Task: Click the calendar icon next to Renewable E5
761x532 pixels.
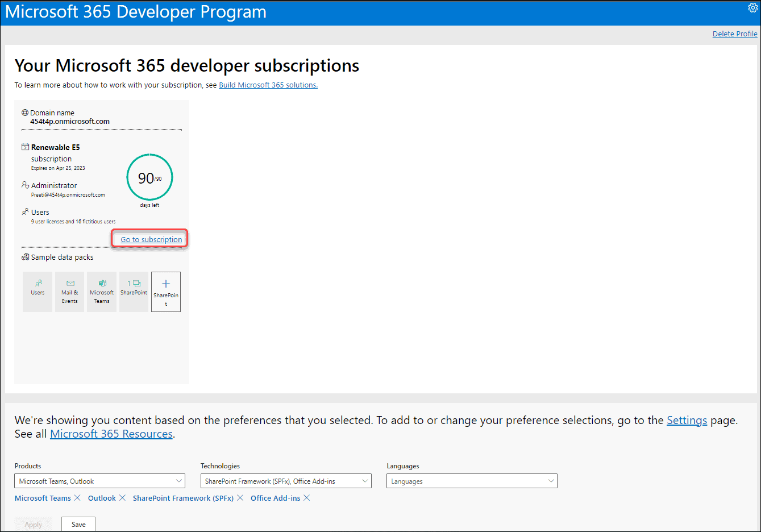Action: pos(25,147)
